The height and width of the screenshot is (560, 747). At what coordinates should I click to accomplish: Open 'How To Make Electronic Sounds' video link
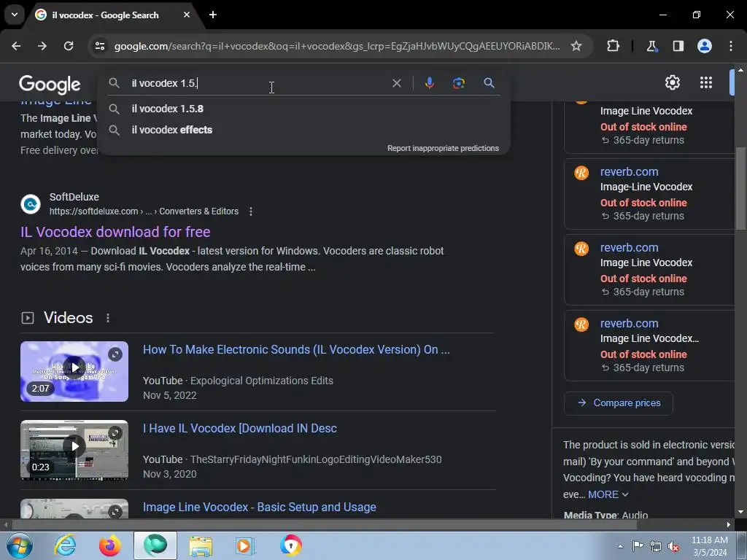coord(296,349)
